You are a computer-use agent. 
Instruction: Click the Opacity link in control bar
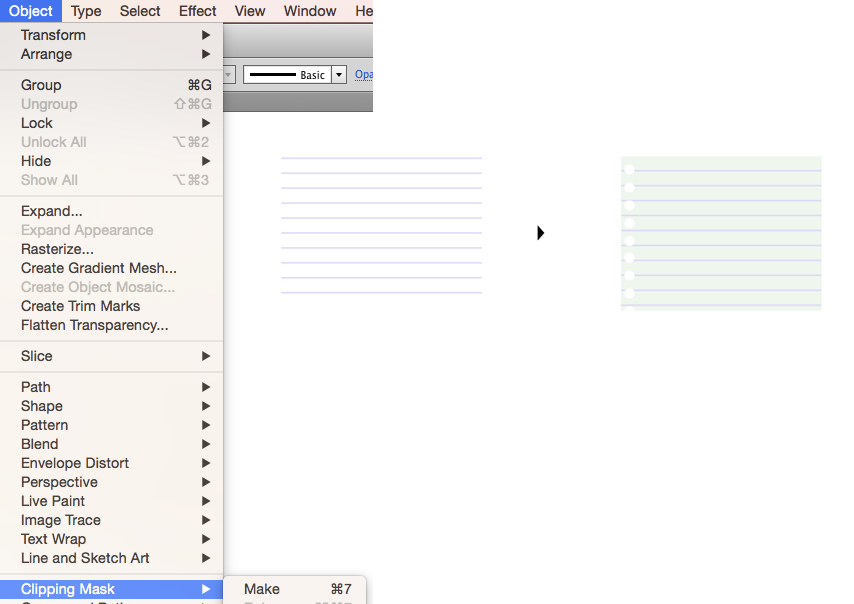click(364, 75)
